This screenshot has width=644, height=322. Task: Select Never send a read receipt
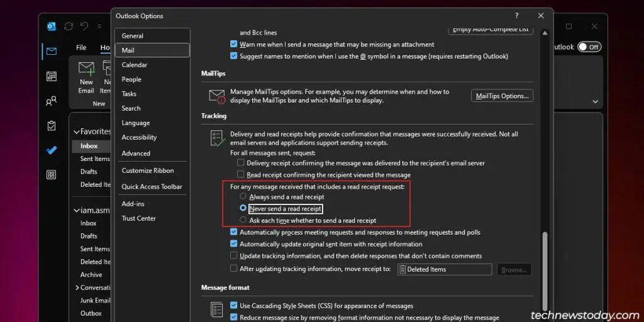tap(243, 208)
